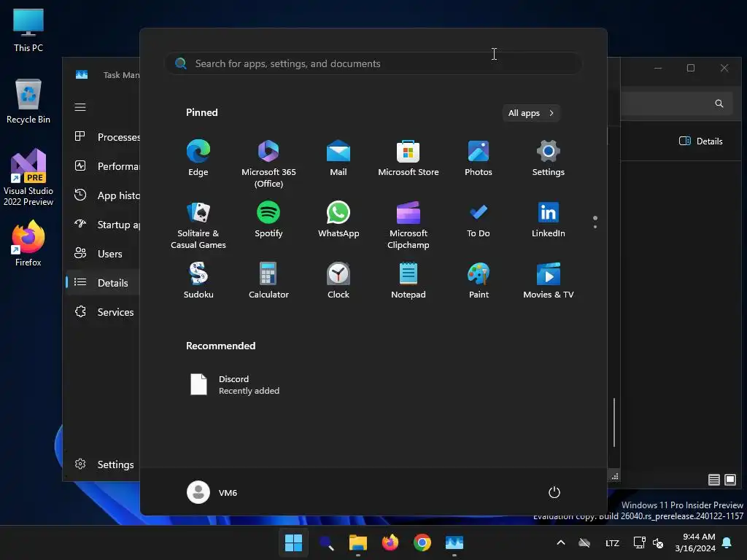
Task: Select Visual Studio 2022 Preview shortcut
Action: (28, 177)
